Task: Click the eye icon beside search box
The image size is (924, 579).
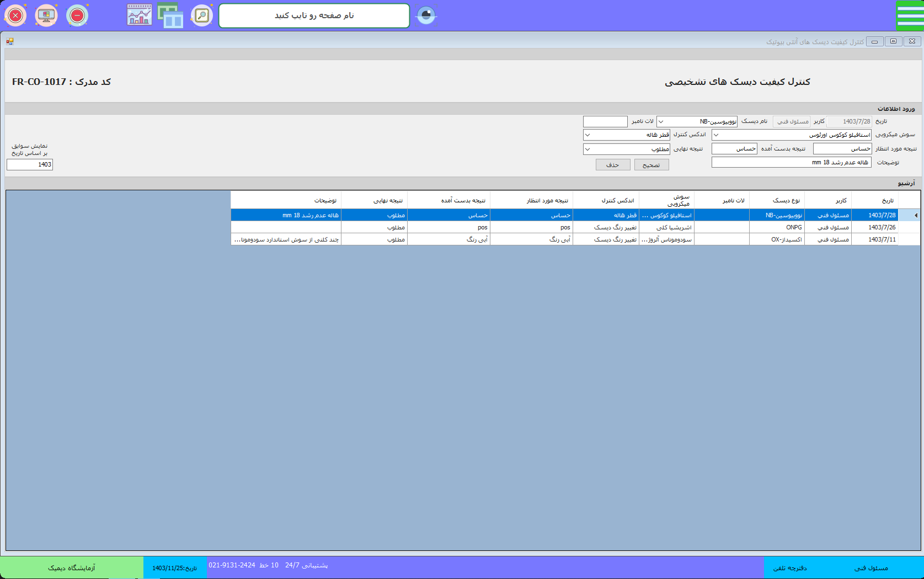Action: pos(426,15)
